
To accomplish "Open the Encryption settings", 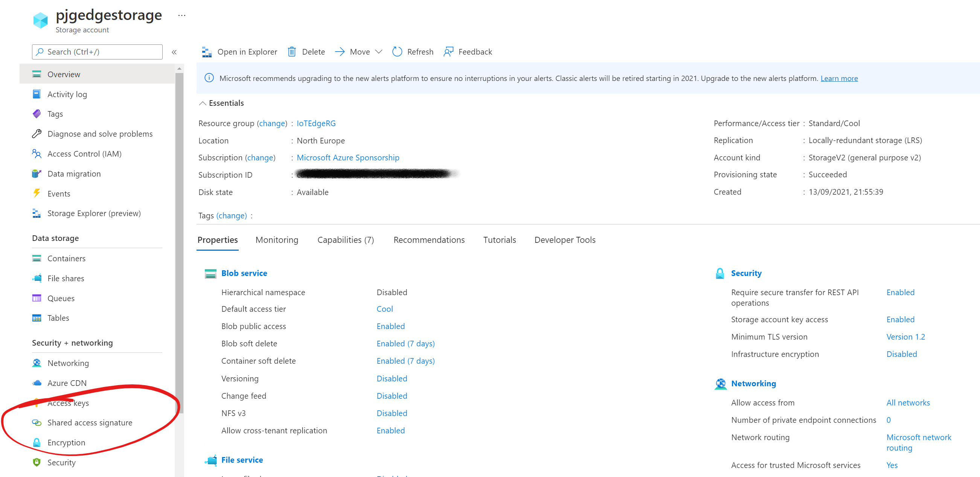I will click(67, 442).
